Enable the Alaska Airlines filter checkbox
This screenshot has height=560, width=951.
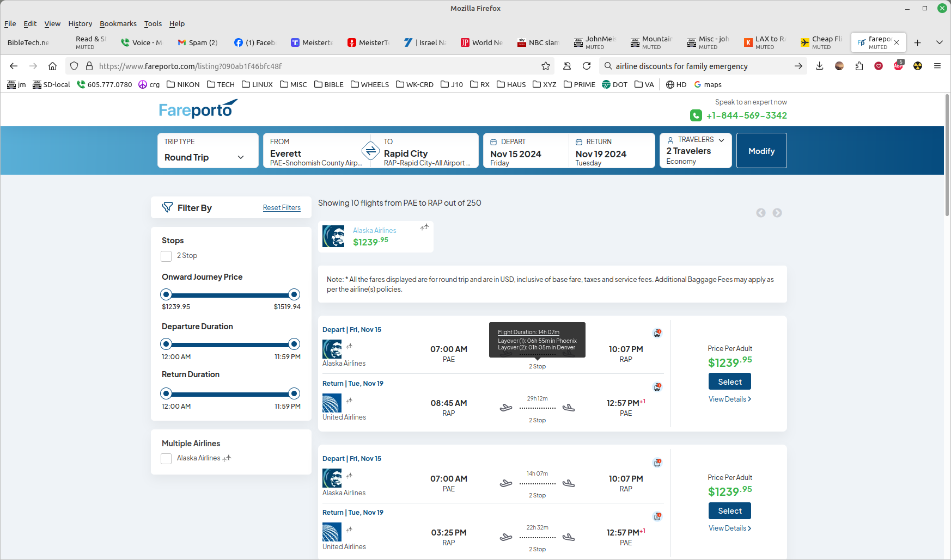(x=167, y=459)
